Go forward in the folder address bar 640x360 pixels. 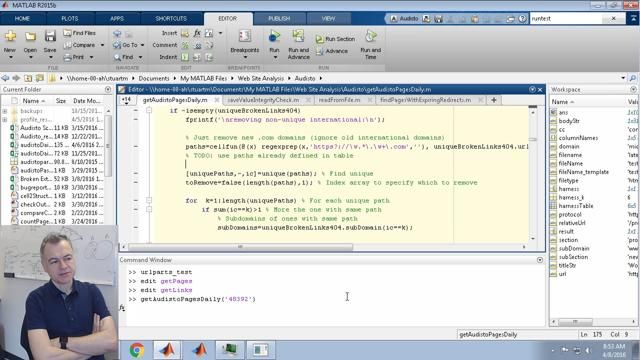pyautogui.click(x=16, y=78)
